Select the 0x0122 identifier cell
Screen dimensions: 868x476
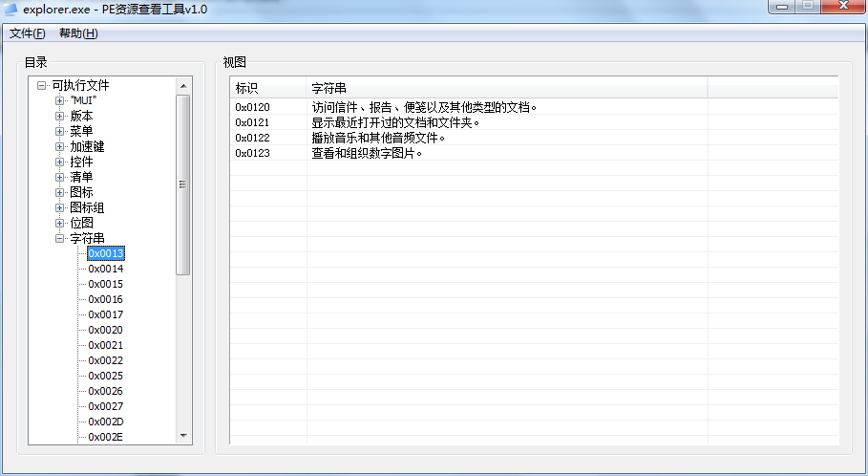pyautogui.click(x=252, y=138)
